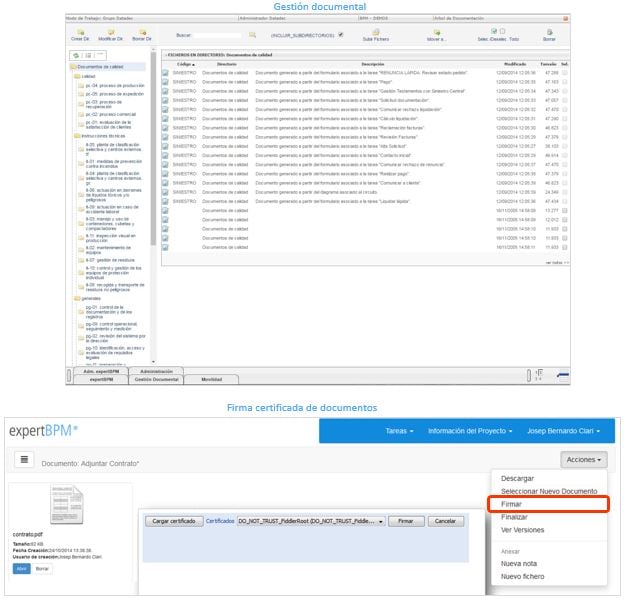Tick selection checkbox of 'Solicitud documentación' row
Screen dimensions: 624x599
coord(565,100)
